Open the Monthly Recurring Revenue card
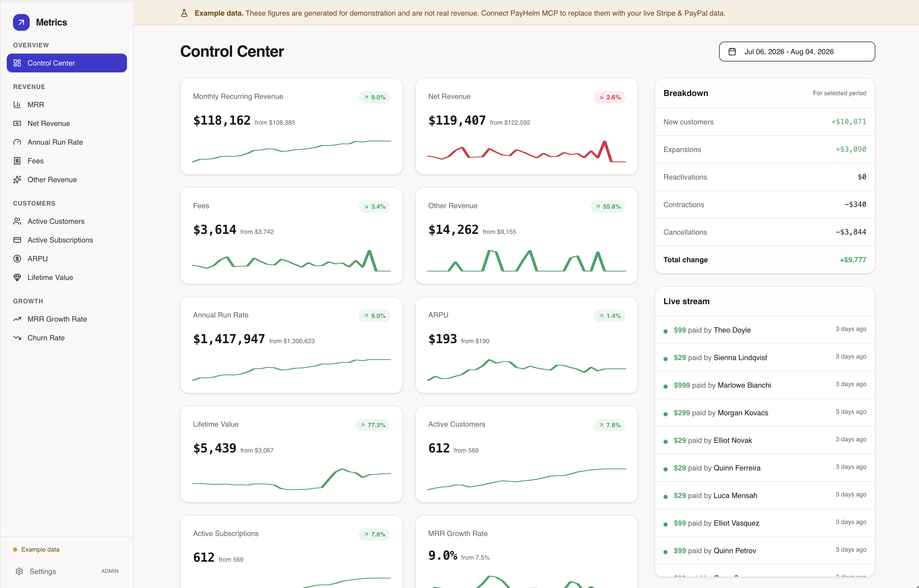Image resolution: width=919 pixels, height=588 pixels. click(291, 126)
